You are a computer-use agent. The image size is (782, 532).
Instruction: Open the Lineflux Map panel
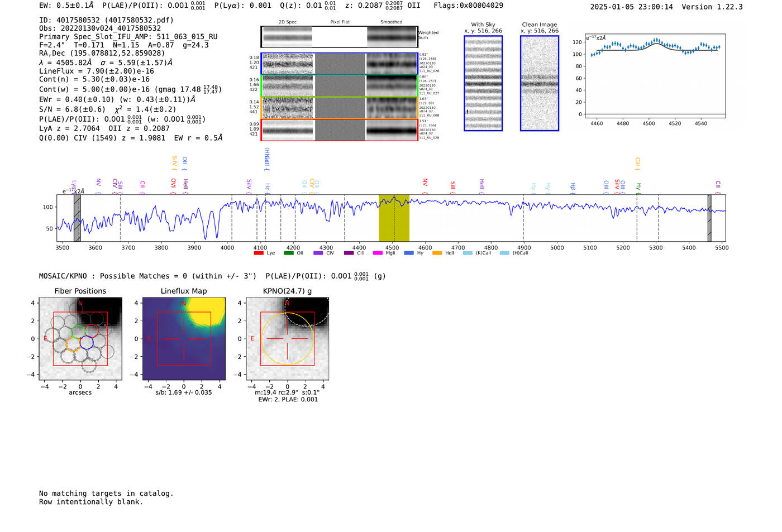[184, 338]
